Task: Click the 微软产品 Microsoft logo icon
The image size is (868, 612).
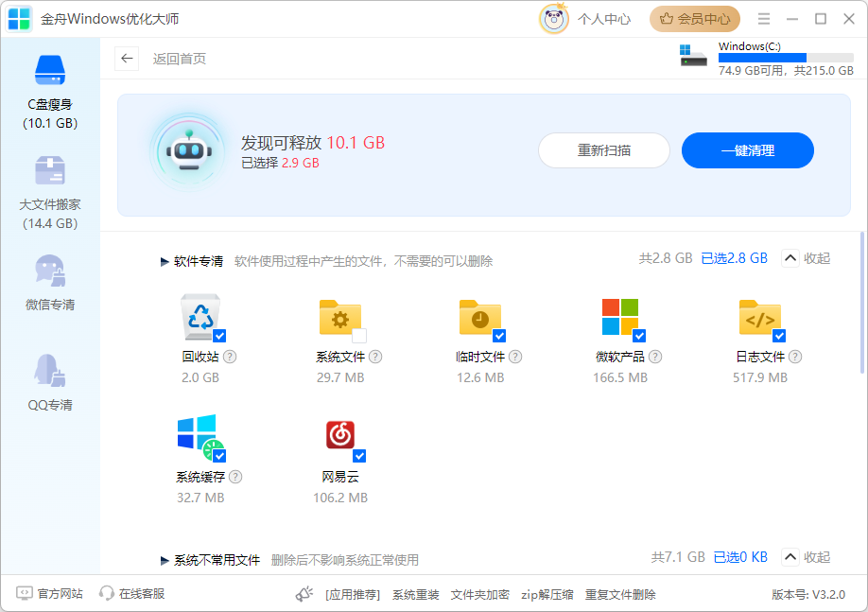Action: 619,318
